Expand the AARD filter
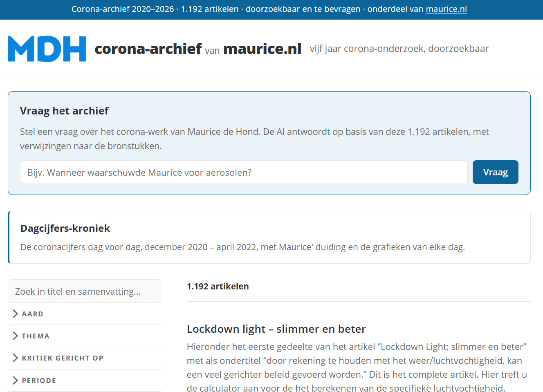This screenshot has width=543, height=392. [84, 314]
